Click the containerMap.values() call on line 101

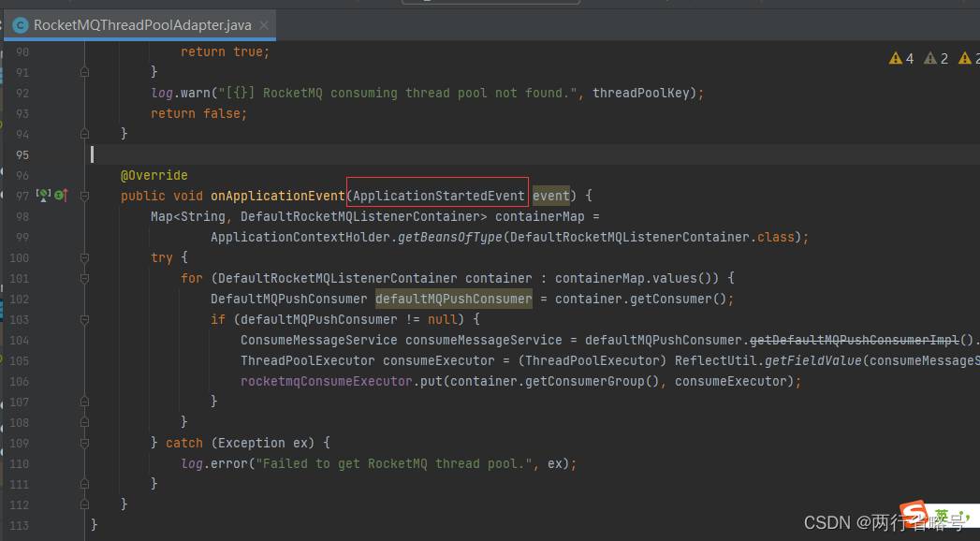tap(636, 279)
